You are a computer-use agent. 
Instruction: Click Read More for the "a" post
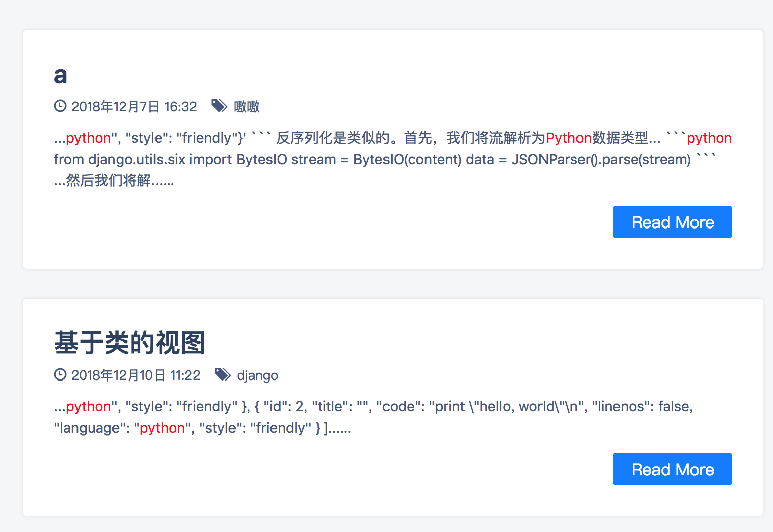click(672, 222)
